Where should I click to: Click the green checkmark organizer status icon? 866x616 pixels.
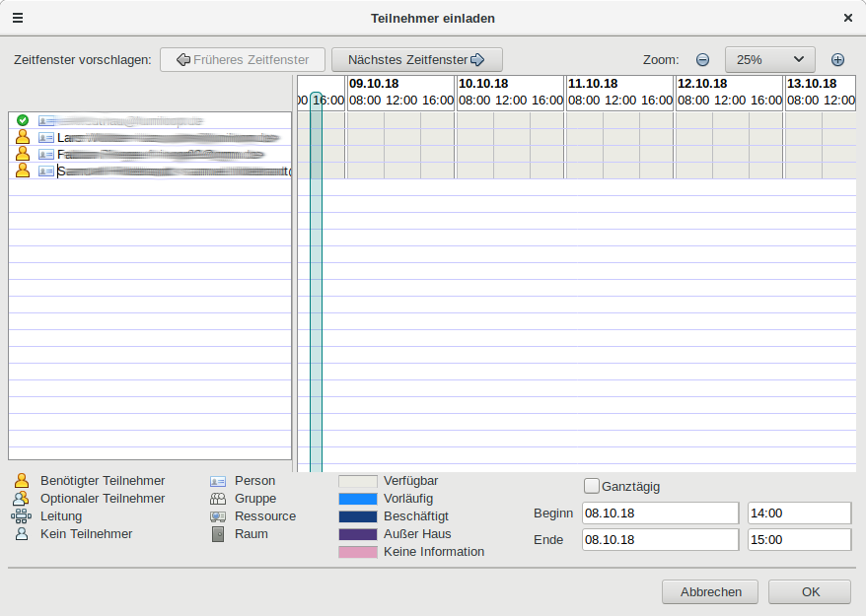[23, 120]
